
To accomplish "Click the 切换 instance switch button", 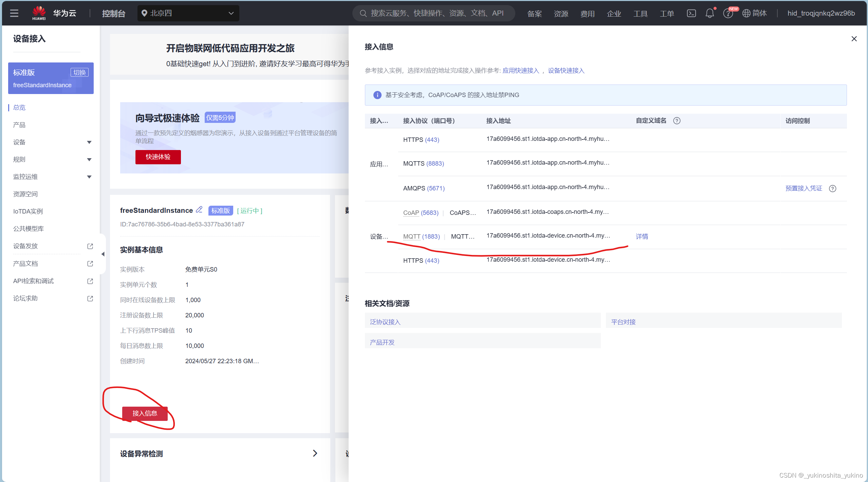I will click(79, 72).
